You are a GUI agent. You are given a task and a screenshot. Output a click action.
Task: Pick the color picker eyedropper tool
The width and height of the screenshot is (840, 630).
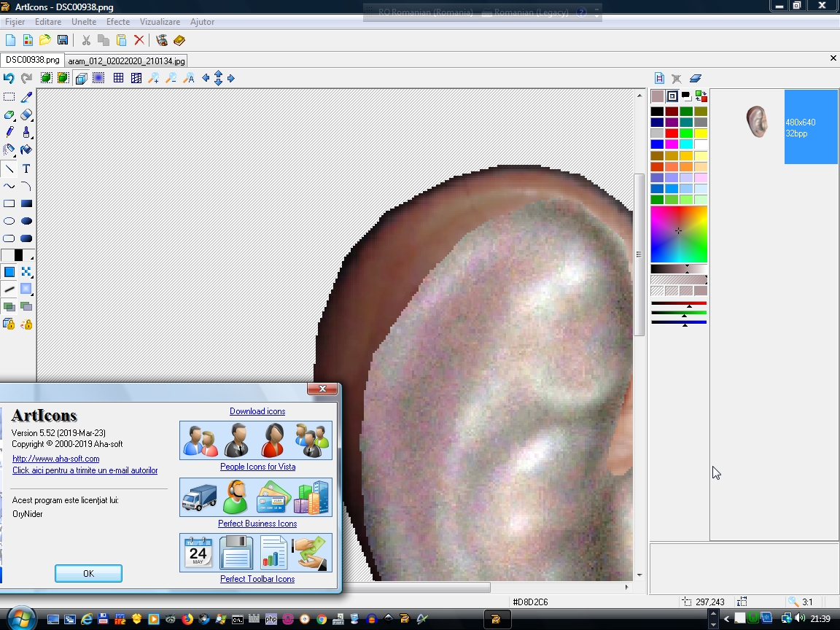click(26, 97)
